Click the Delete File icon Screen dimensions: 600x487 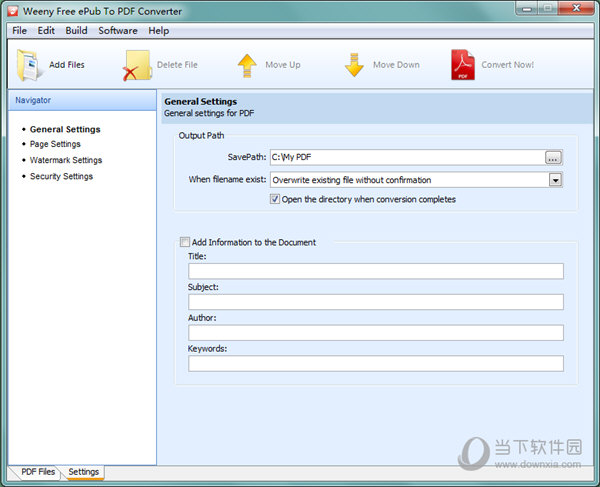point(137,65)
